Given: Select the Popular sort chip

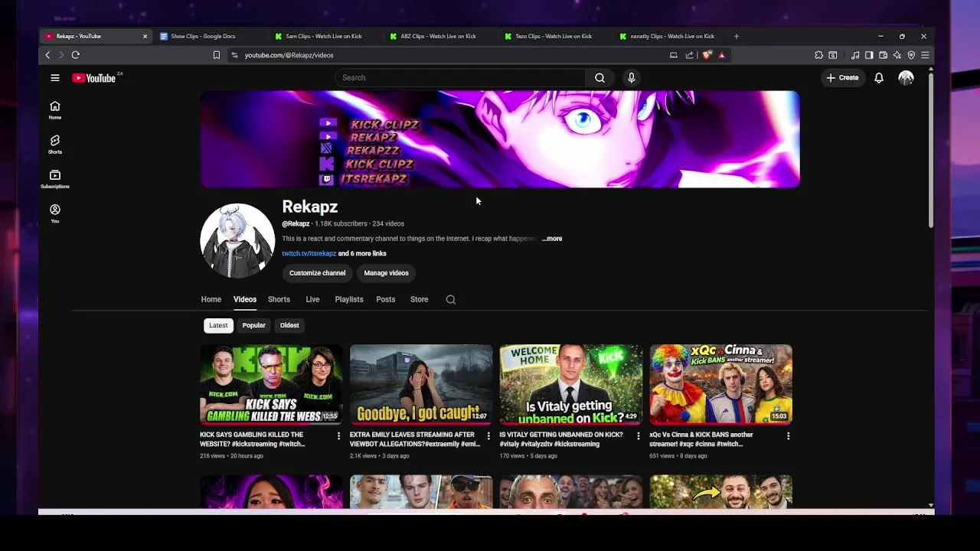Looking at the screenshot, I should [254, 325].
